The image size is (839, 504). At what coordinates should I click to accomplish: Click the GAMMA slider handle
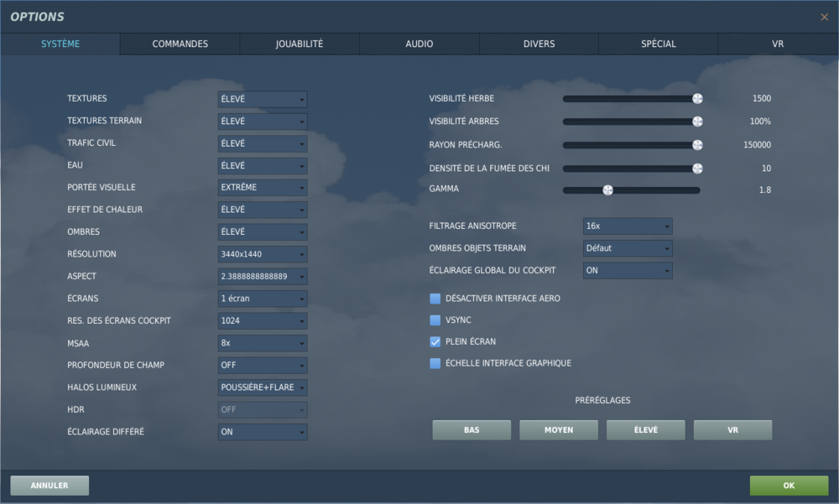[608, 190]
